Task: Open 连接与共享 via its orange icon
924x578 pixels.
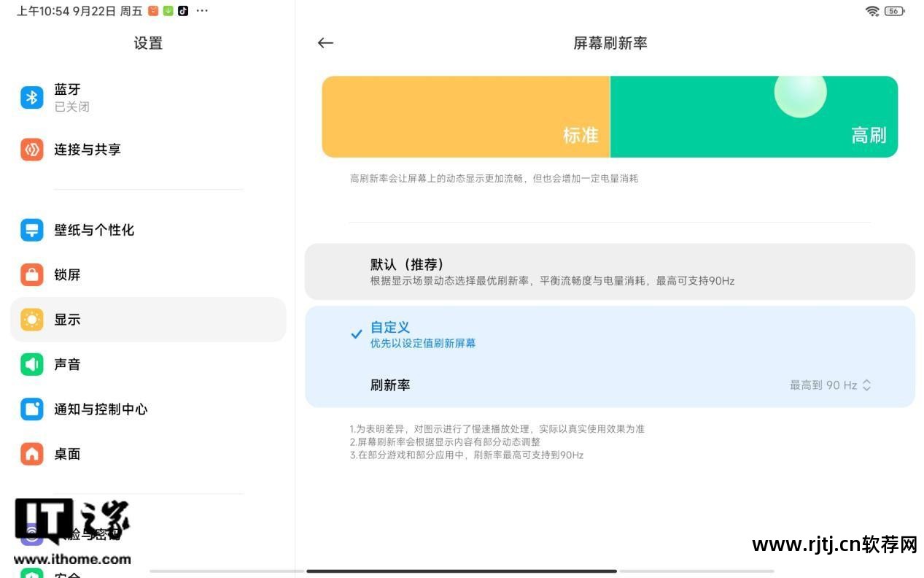Action: coord(31,150)
